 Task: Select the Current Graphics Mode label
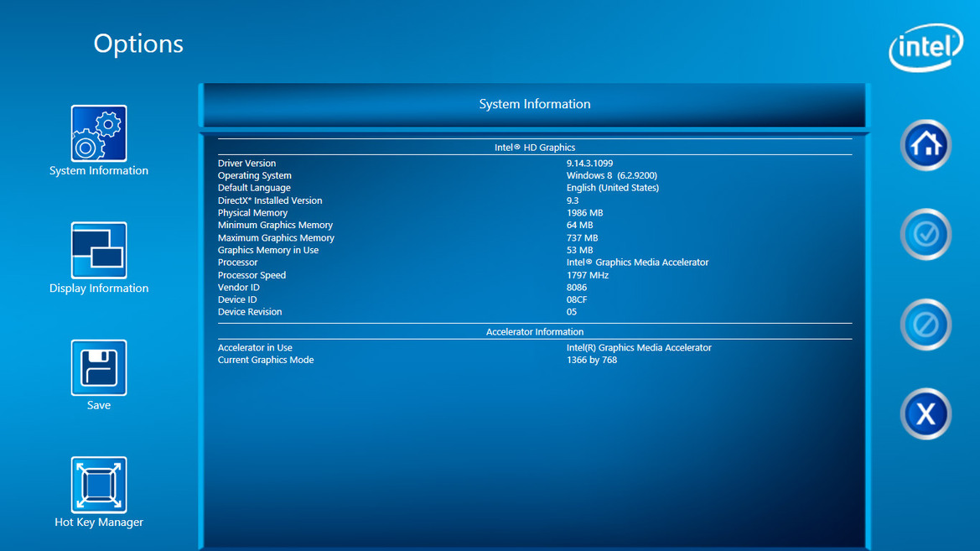click(x=266, y=361)
